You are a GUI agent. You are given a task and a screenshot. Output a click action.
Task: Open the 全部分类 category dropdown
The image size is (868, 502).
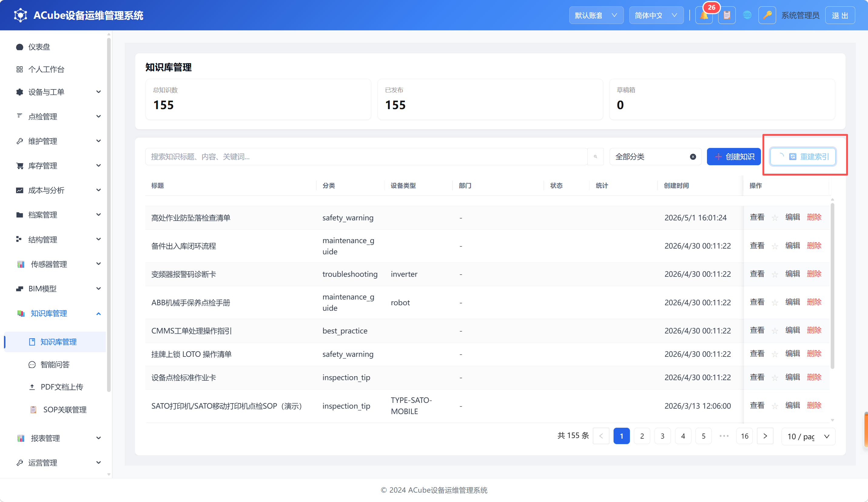[x=655, y=157]
